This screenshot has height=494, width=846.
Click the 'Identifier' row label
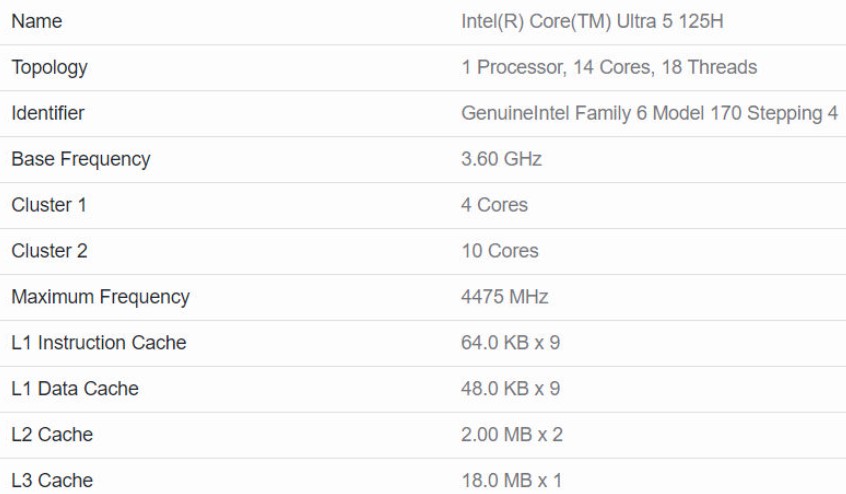pos(47,113)
